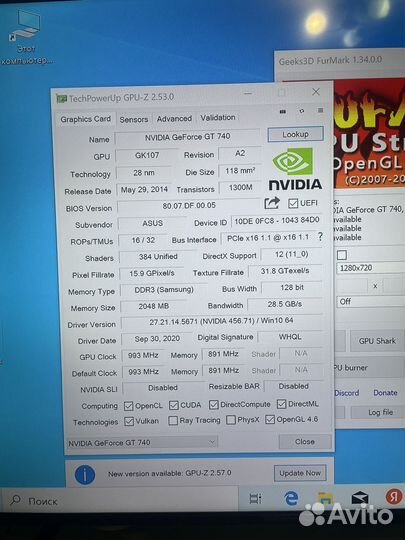
Task: Click the Subvendor value ASUS
Action: point(152,223)
